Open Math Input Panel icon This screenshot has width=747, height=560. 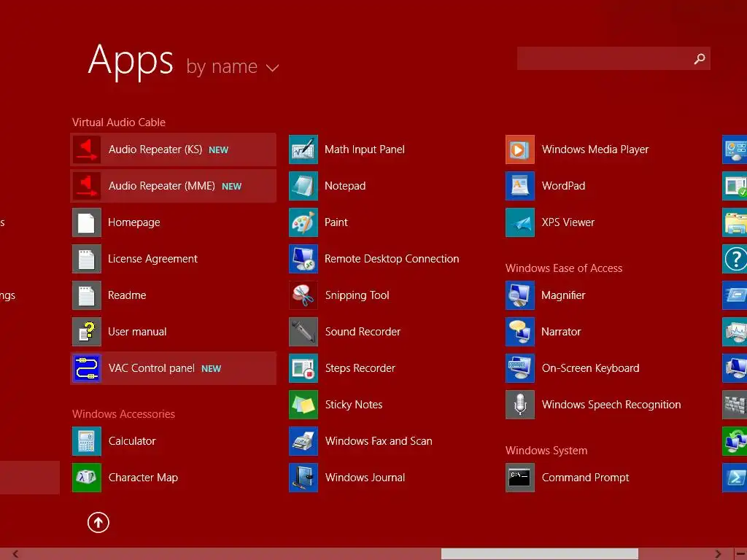pos(303,149)
